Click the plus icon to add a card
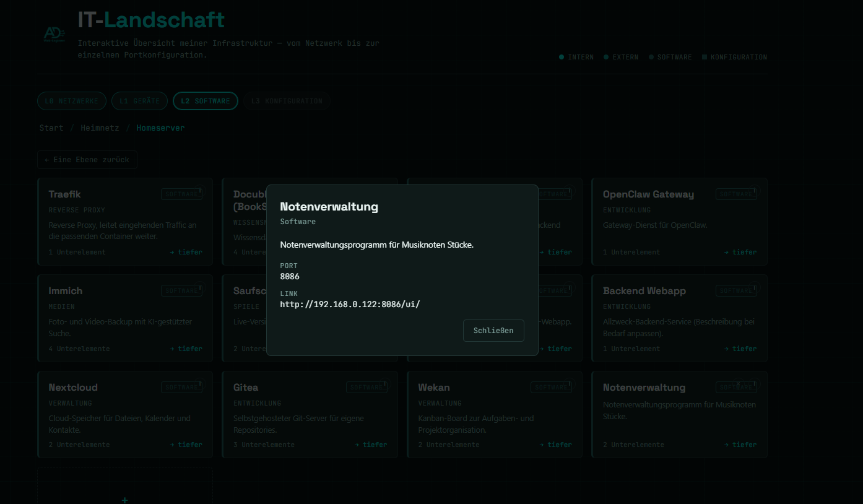 (124, 500)
